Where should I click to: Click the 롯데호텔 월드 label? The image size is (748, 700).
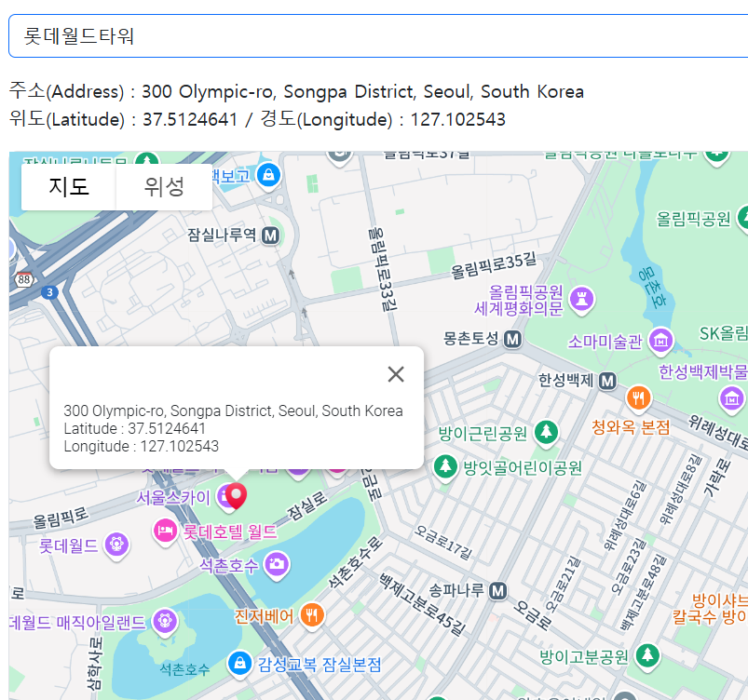point(230,532)
